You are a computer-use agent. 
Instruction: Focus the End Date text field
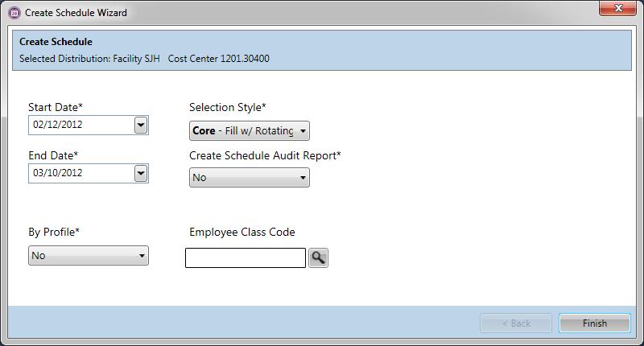coord(80,173)
